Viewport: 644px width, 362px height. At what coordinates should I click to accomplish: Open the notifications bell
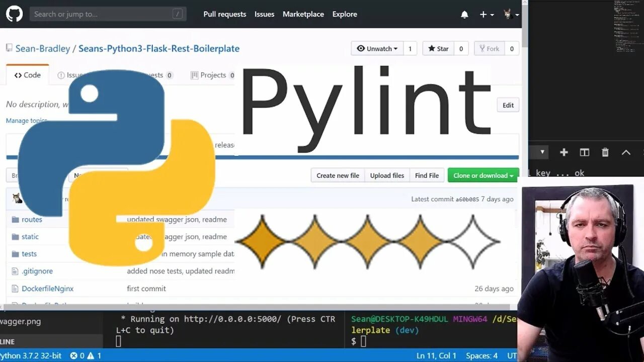[464, 15]
